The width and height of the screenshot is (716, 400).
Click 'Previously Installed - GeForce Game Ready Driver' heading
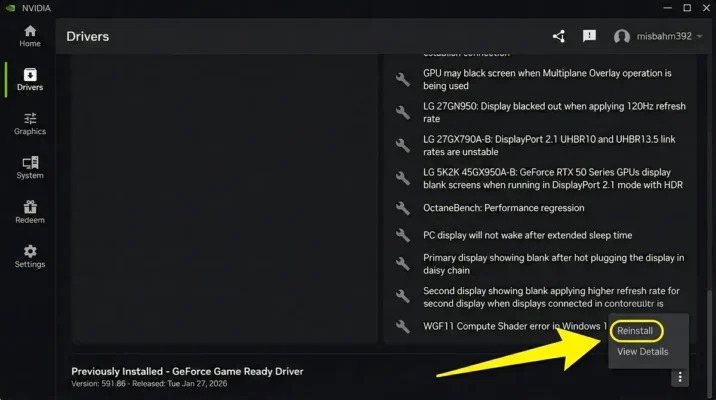pyautogui.click(x=187, y=371)
